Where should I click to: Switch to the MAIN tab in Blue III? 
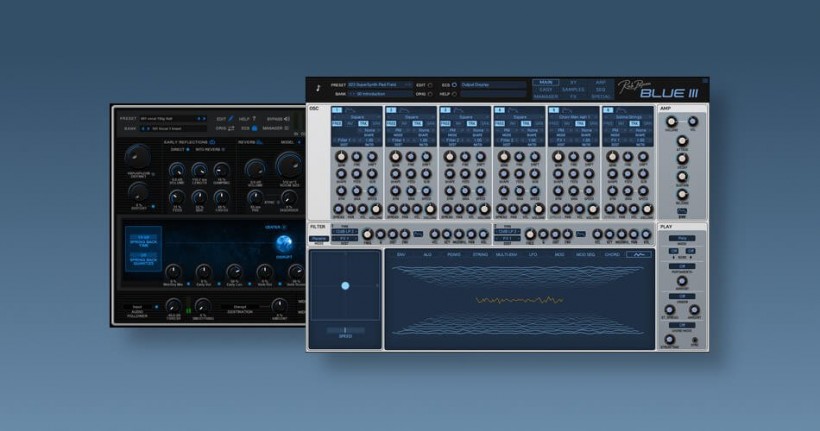tap(546, 82)
